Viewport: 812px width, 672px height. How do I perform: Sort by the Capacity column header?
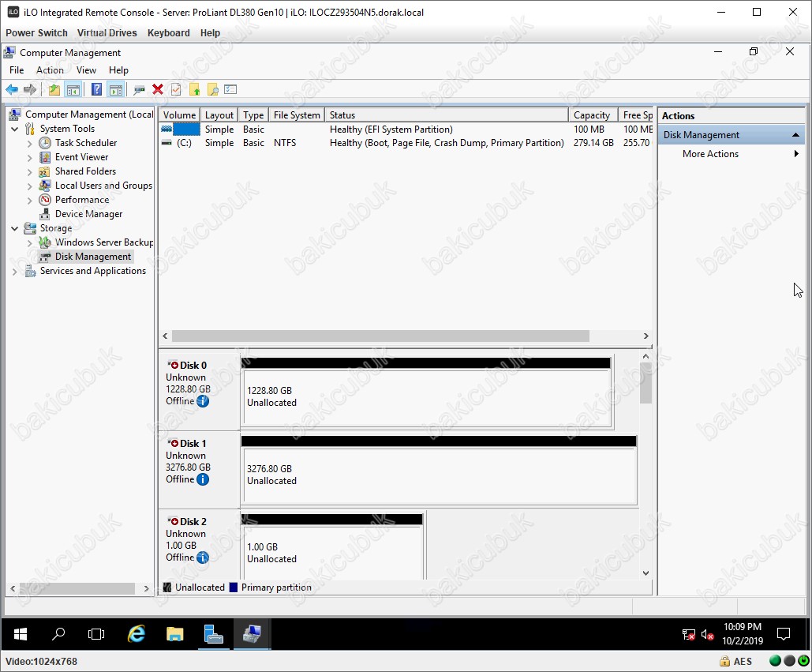pyautogui.click(x=593, y=115)
